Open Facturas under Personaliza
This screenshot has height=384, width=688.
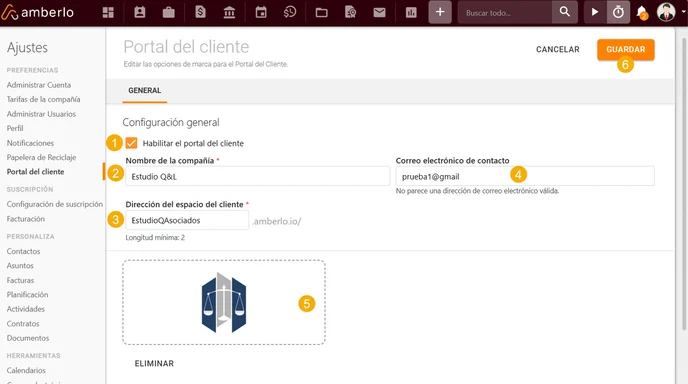click(20, 280)
